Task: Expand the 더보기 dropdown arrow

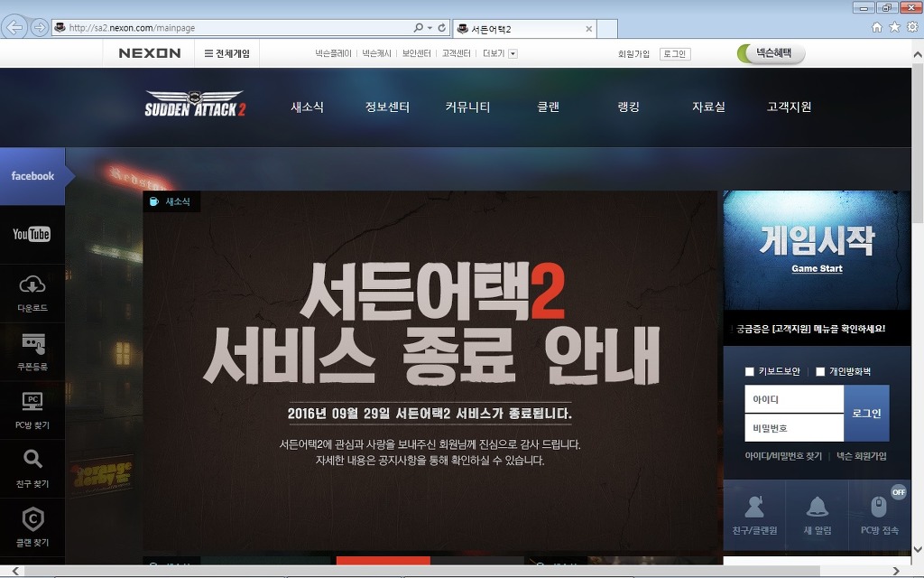Action: 513,53
